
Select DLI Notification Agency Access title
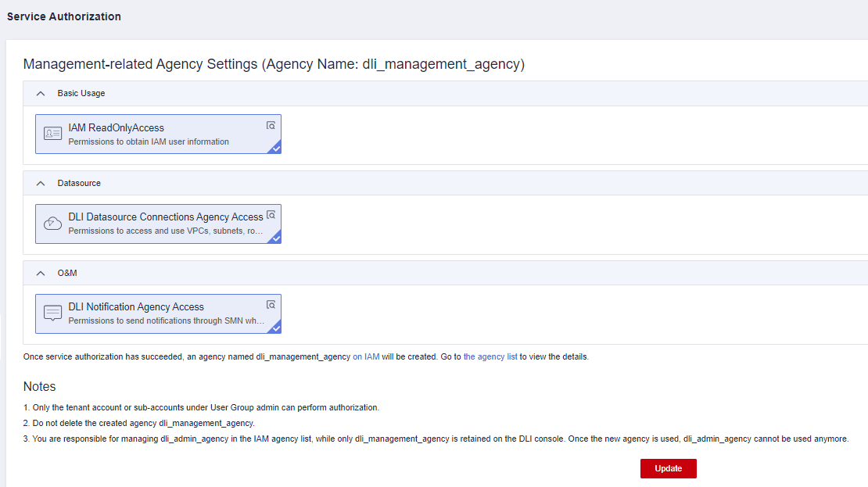point(136,306)
